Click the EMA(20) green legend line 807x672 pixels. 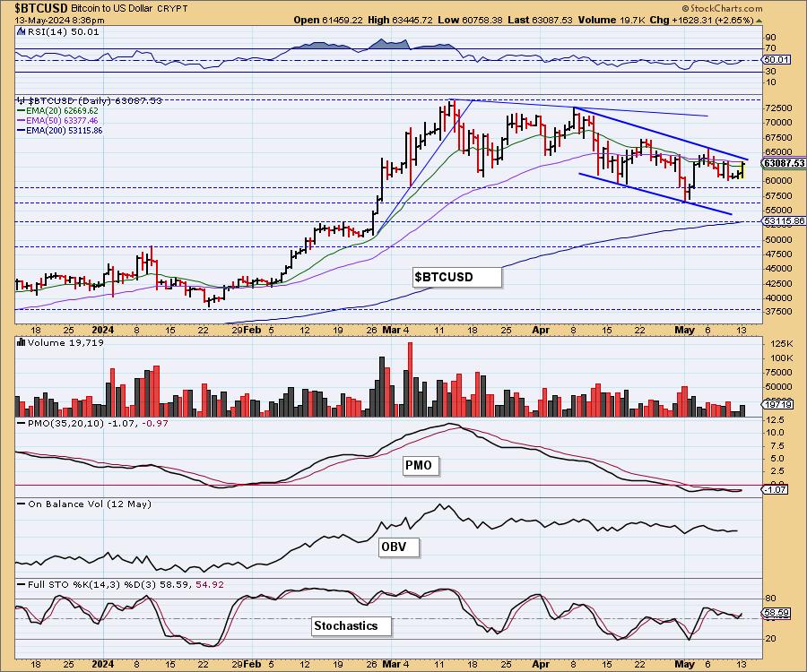[x=22, y=110]
